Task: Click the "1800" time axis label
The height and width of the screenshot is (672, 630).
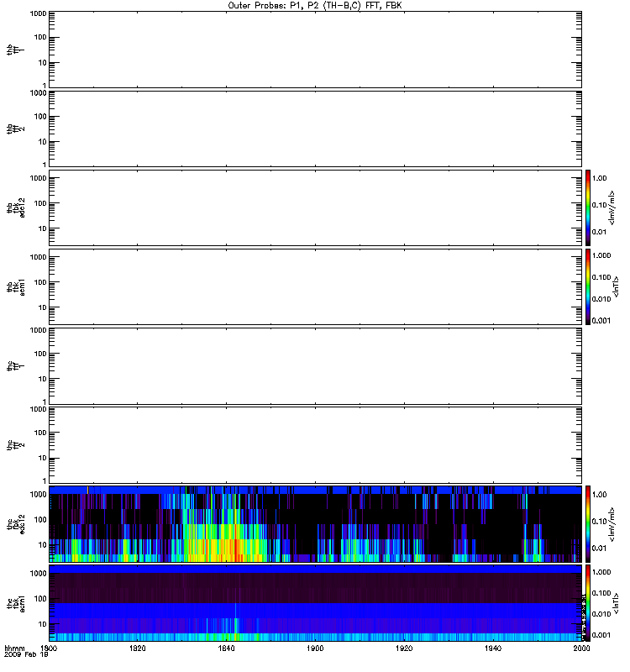Action: pyautogui.click(x=49, y=648)
